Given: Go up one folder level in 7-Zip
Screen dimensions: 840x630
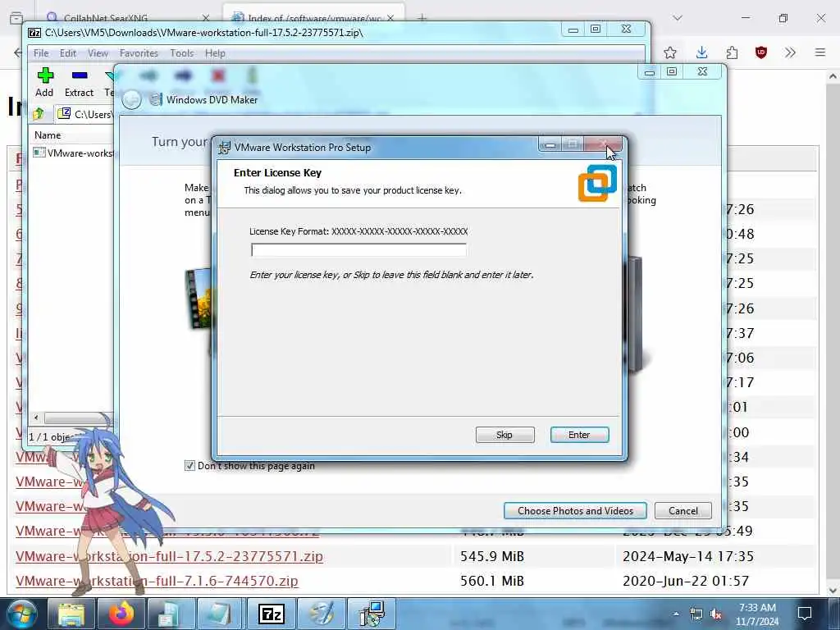Looking at the screenshot, I should pos(39,113).
